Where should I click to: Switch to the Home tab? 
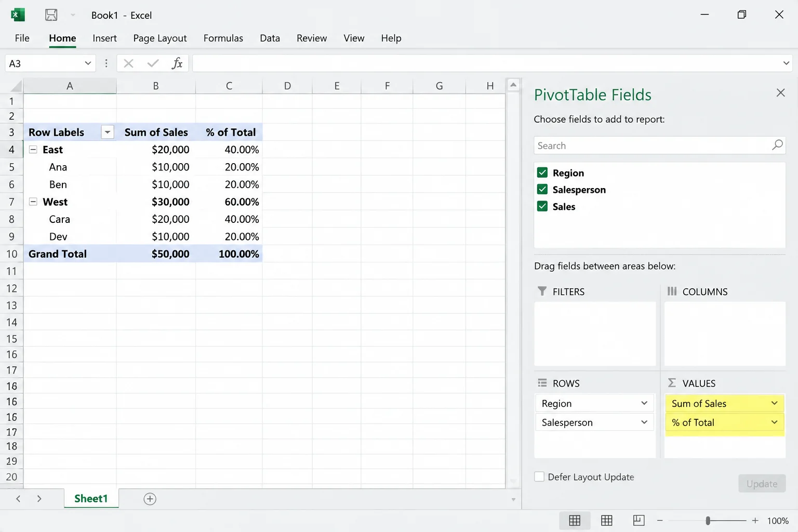click(62, 38)
